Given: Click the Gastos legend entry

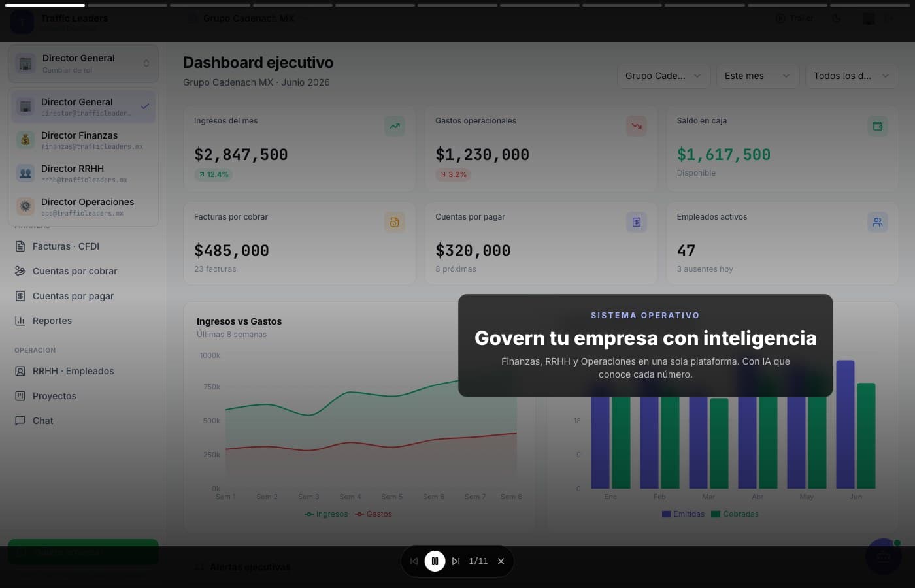Looking at the screenshot, I should point(374,514).
